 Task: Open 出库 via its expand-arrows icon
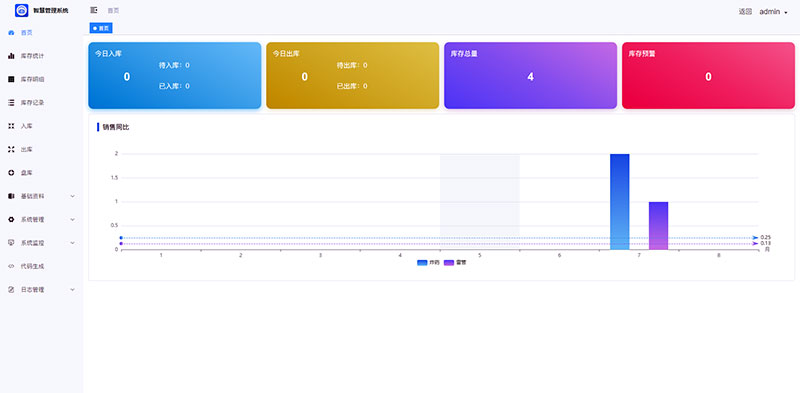(x=11, y=149)
